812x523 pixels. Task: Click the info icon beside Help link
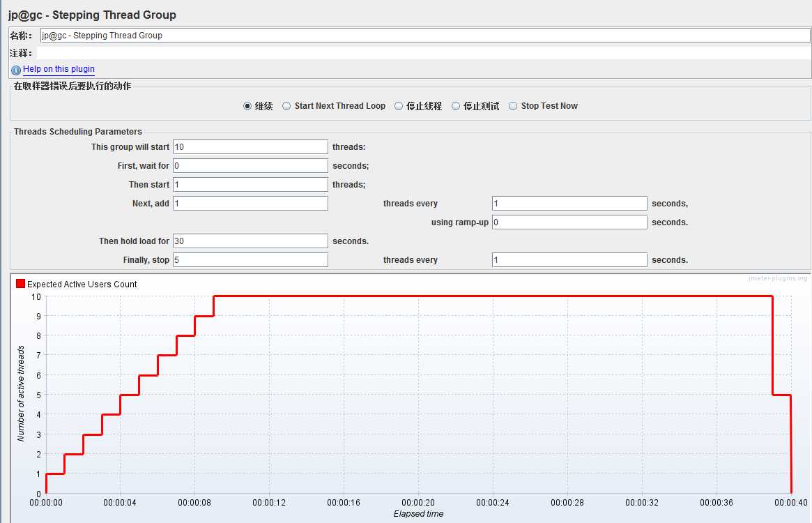point(16,70)
